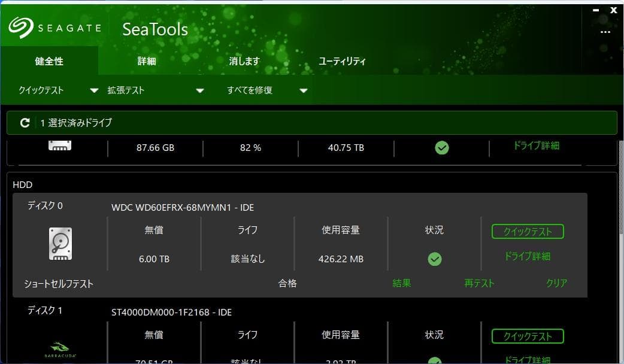
Task: Start クイックテスト on Disk 0
Action: tap(527, 231)
